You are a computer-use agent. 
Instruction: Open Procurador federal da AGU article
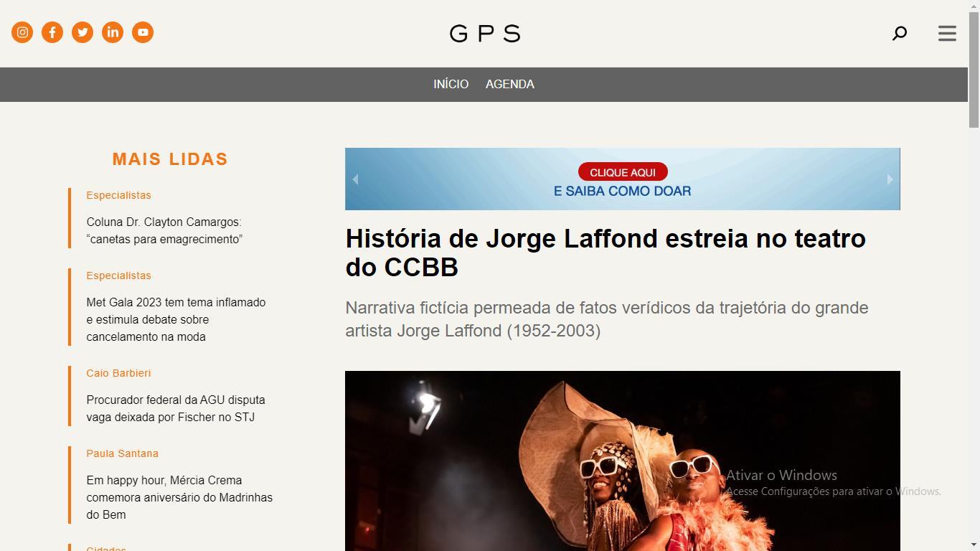point(176,408)
